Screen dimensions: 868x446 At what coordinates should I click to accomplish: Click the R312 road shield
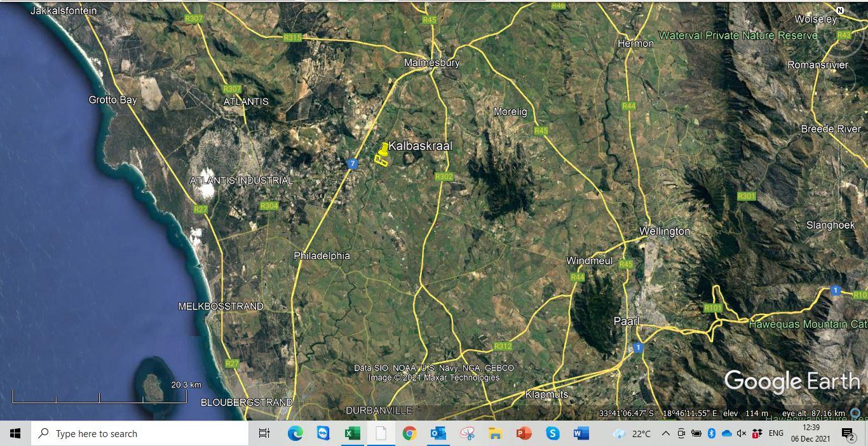point(503,346)
